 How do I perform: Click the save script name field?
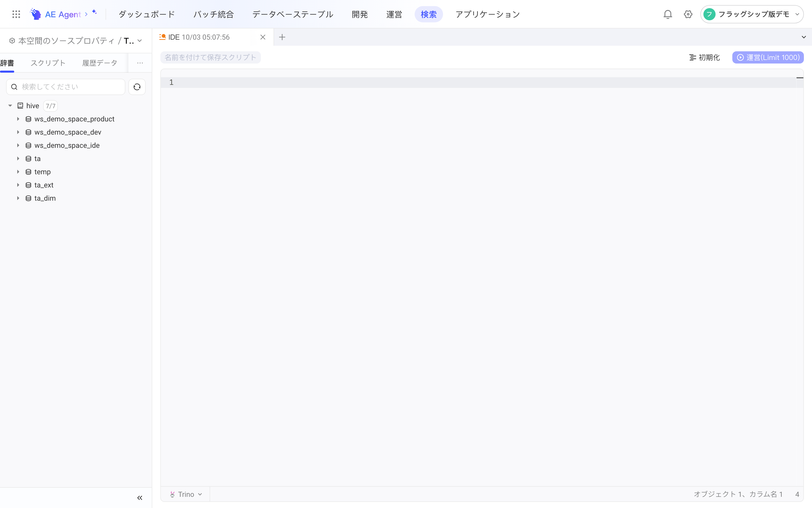click(210, 57)
